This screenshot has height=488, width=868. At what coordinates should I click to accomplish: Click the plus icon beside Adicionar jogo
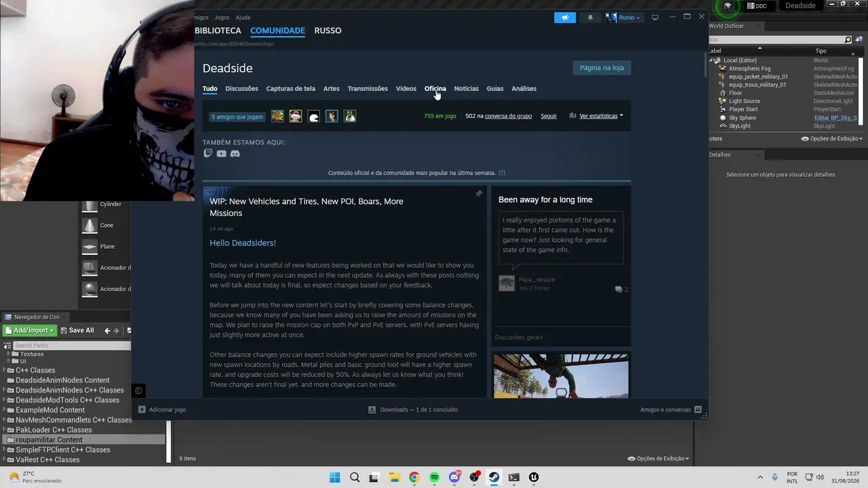(x=142, y=409)
